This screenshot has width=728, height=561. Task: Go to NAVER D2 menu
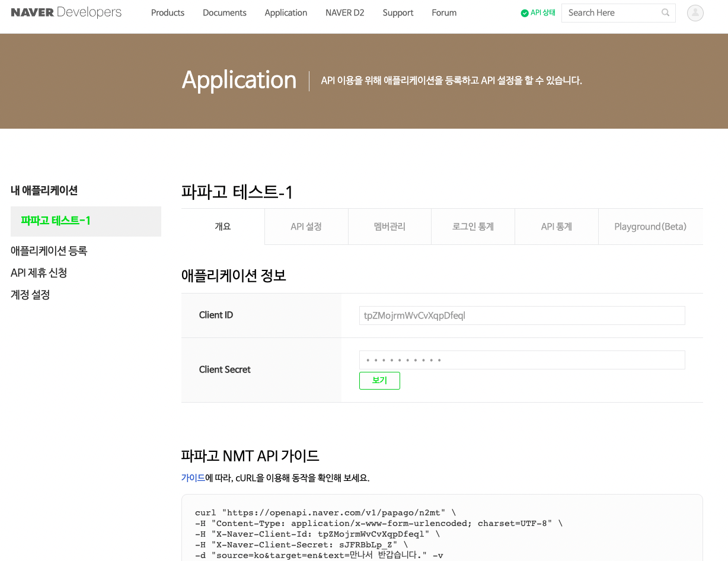click(x=345, y=12)
